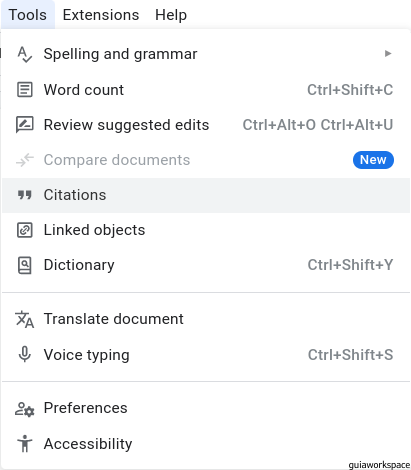Viewport: 411px width, 470px height.
Task: Click the Accessibility figure icon
Action: [x=25, y=444]
